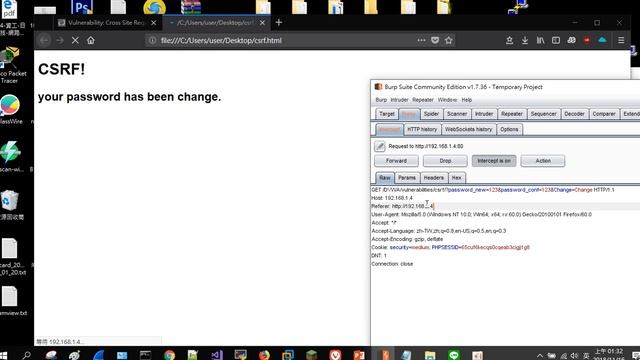Show hidden system tray icons chevron

[x=540, y=356]
